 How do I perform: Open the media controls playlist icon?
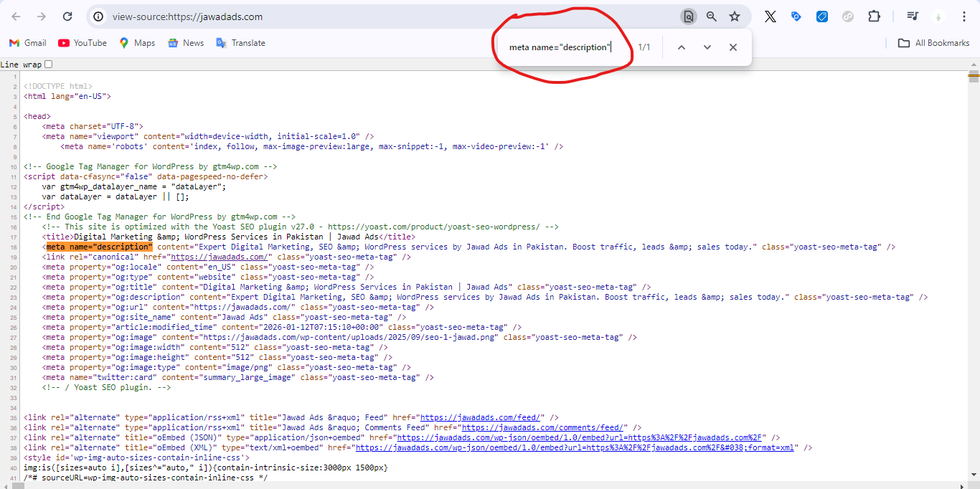click(x=913, y=16)
